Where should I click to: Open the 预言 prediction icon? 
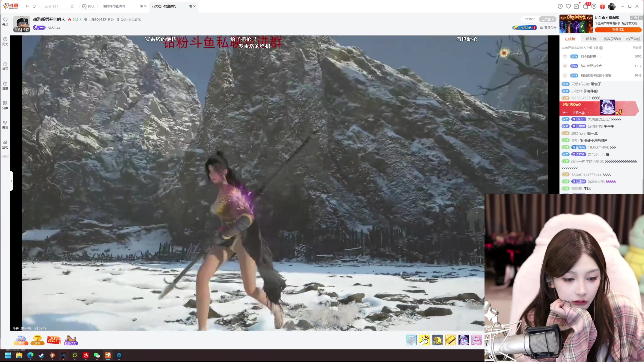37,340
